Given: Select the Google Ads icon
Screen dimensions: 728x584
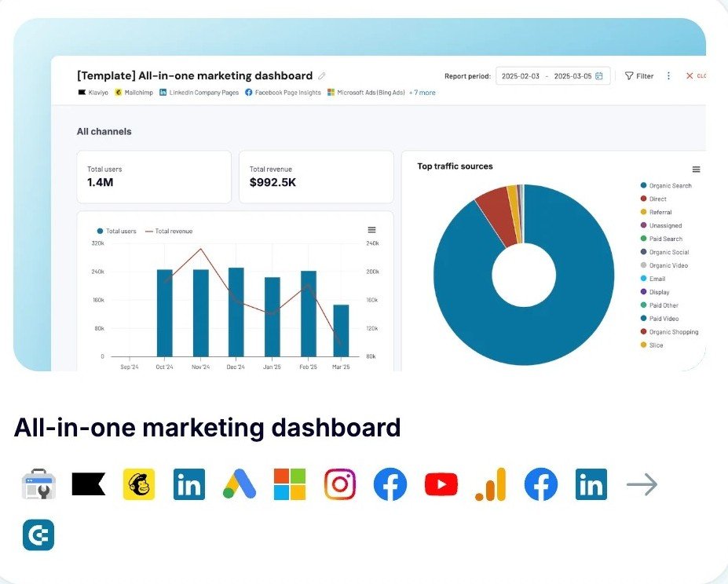Looking at the screenshot, I should click(x=240, y=484).
